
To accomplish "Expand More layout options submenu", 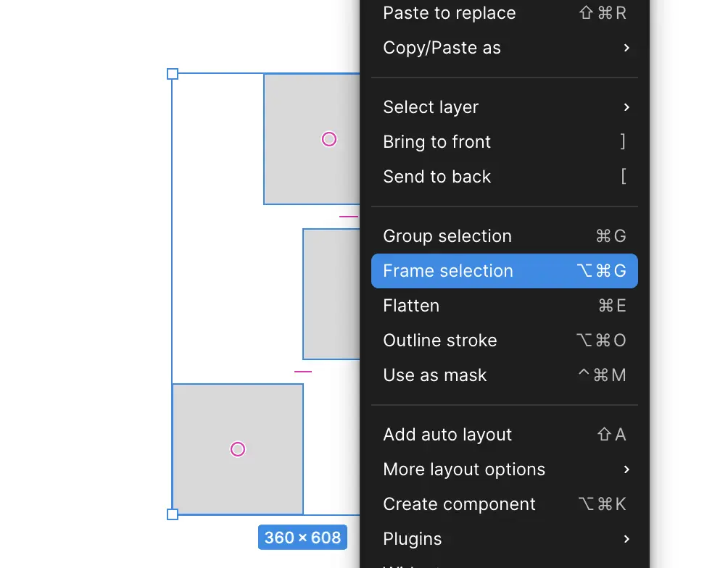I will click(626, 469).
